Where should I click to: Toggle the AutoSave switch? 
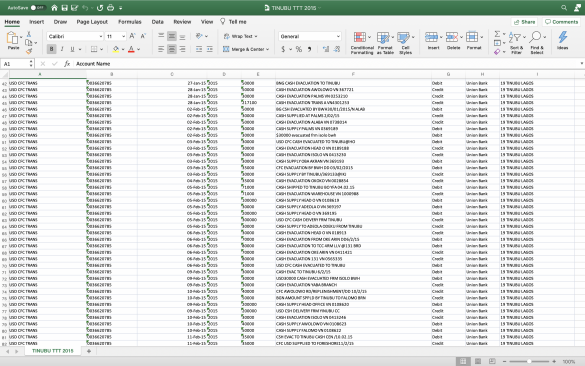[37, 7]
